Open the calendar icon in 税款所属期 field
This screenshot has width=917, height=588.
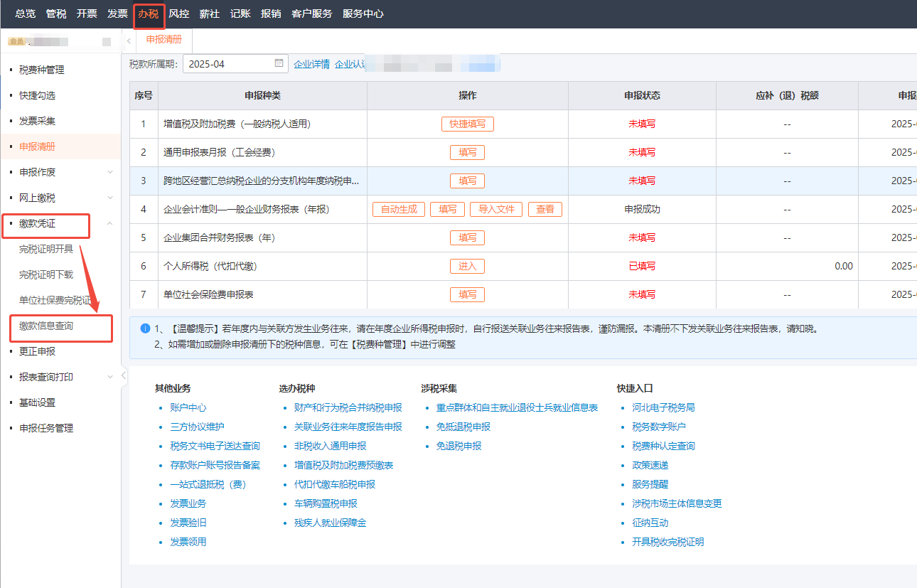click(279, 63)
